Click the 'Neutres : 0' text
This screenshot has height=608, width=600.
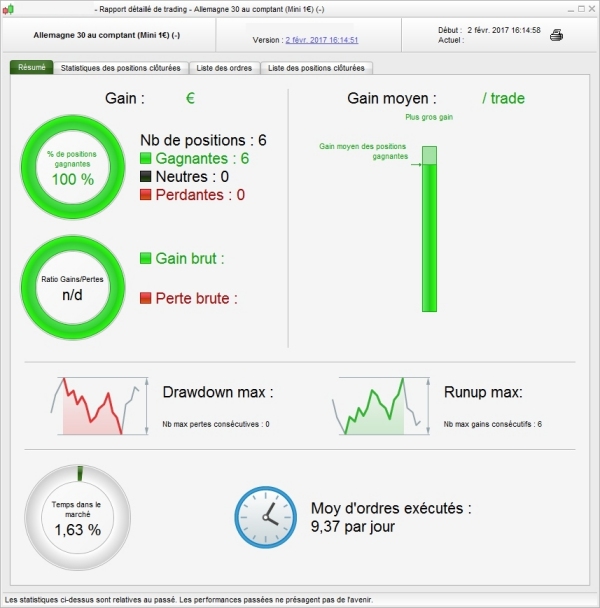(192, 176)
